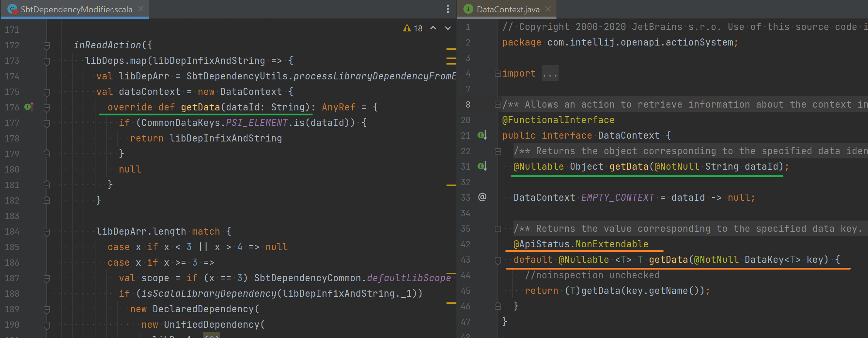Click DataContext type on line 175
This screenshot has width=868, height=338.
click(x=251, y=92)
